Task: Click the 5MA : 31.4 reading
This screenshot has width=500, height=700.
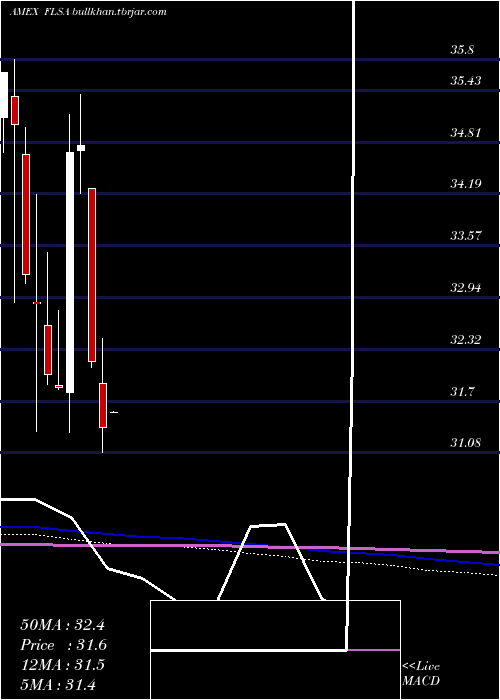Action: point(58,685)
